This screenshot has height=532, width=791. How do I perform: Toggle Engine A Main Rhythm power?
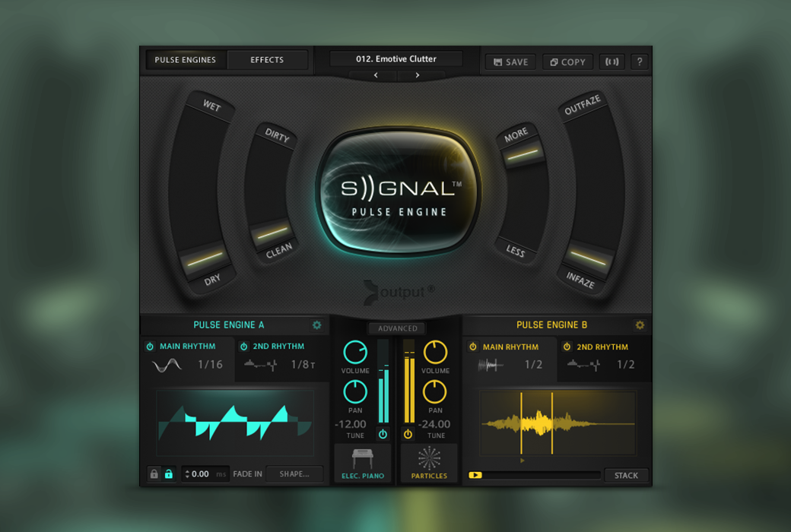(x=150, y=347)
